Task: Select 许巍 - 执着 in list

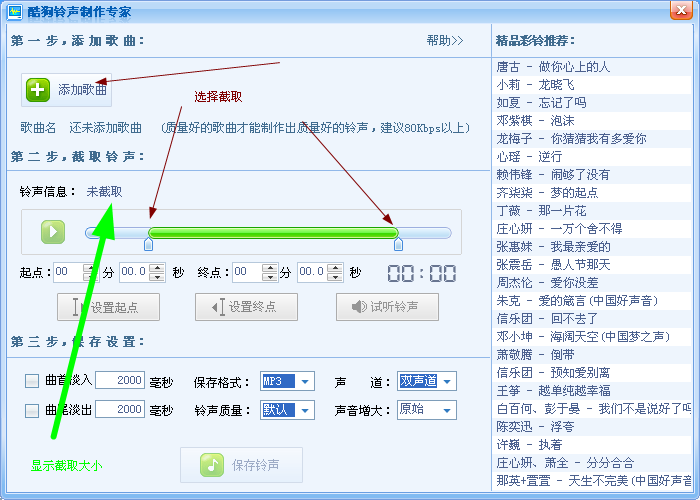Action: click(x=592, y=445)
